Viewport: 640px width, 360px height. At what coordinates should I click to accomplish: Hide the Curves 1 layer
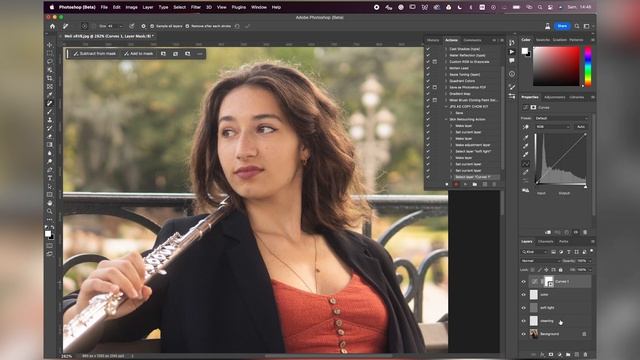[524, 281]
